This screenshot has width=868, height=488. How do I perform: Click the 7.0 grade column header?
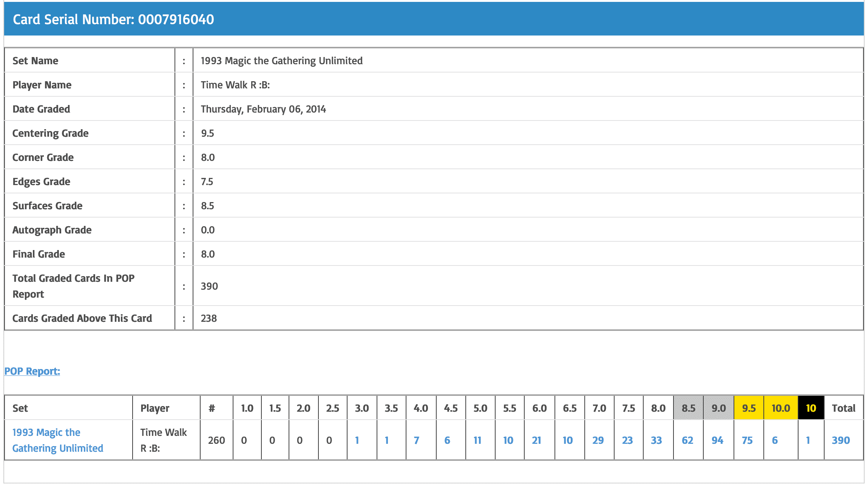point(599,408)
